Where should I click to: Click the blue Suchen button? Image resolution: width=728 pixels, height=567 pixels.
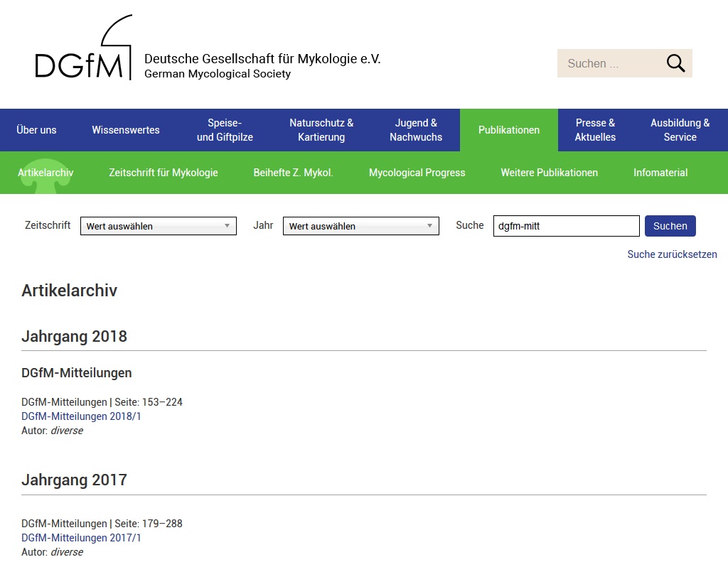pos(670,226)
